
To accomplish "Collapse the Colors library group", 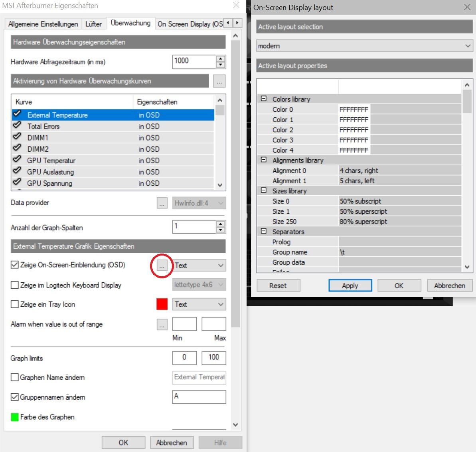I will (x=264, y=99).
